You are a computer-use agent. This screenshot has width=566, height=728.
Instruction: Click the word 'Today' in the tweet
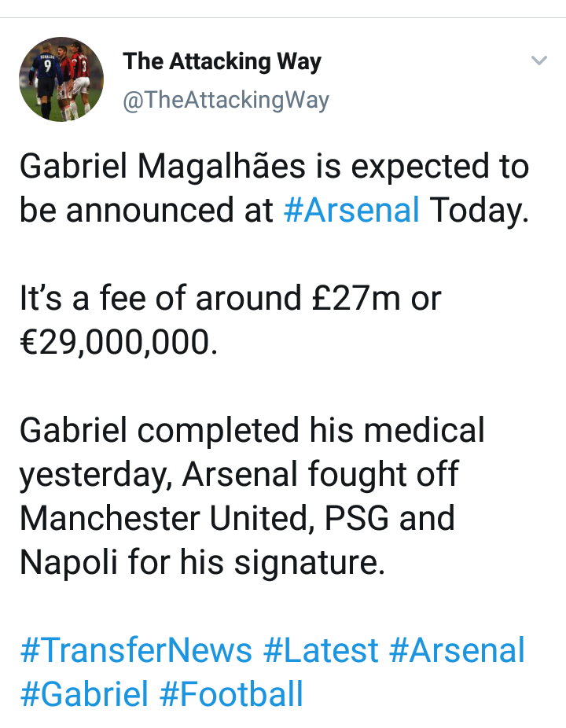[x=474, y=211]
